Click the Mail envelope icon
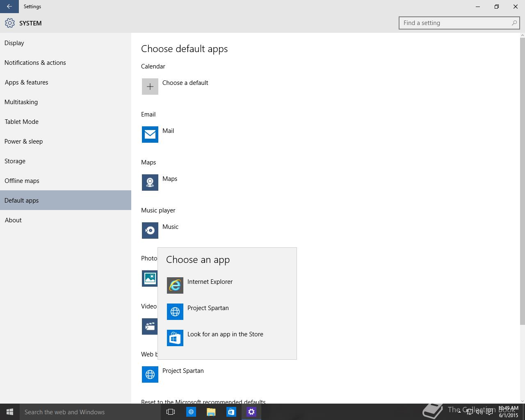 pos(150,135)
